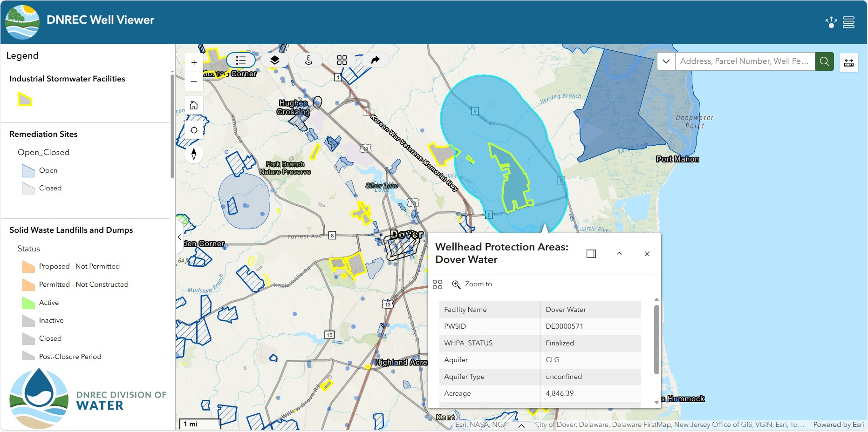The width and height of the screenshot is (868, 432).
Task: Click Zoom to in the popup
Action: point(472,284)
